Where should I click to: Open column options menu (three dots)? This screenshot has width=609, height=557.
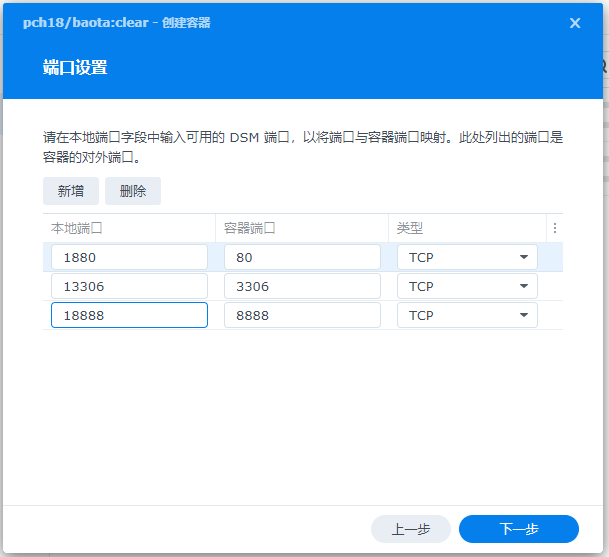(x=555, y=228)
